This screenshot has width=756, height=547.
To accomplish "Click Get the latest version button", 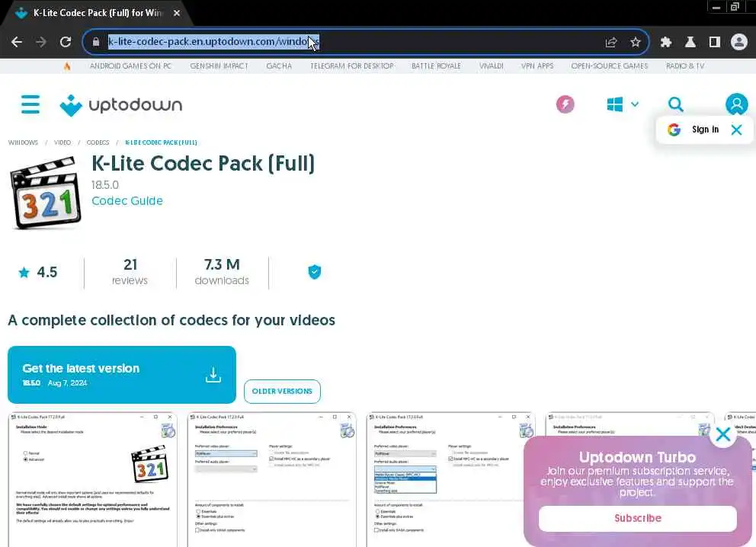I will point(122,375).
